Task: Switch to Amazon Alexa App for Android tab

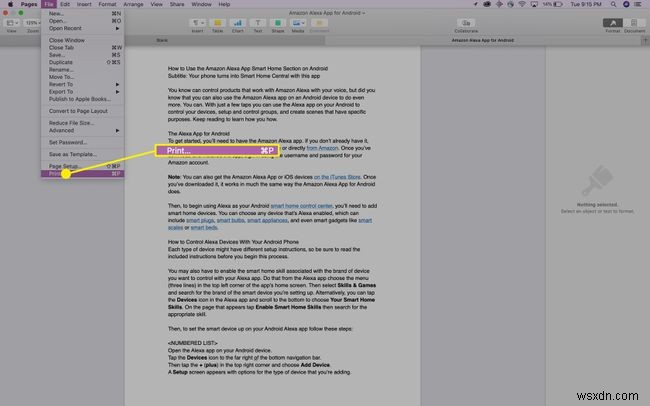Action: [483, 40]
